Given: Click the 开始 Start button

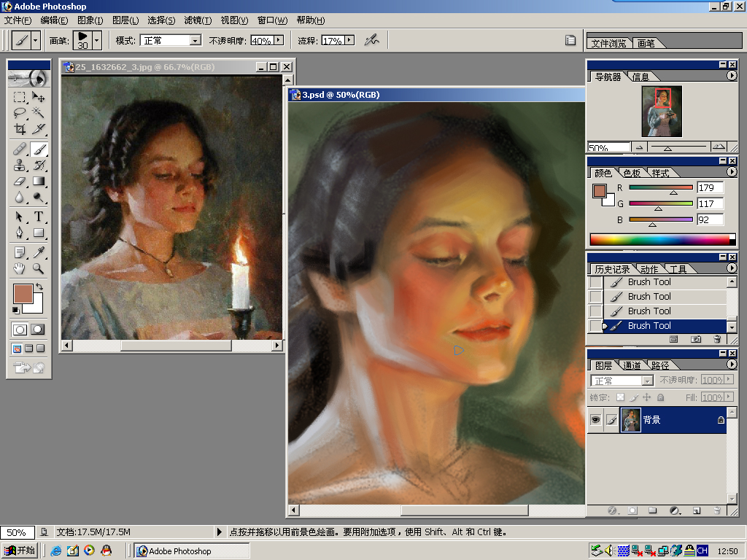Looking at the screenshot, I should [x=20, y=551].
